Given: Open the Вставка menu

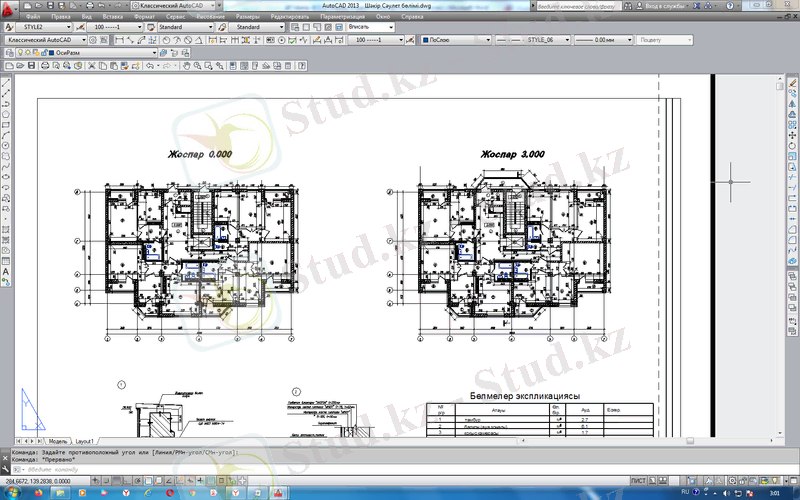Looking at the screenshot, I should tap(112, 16).
